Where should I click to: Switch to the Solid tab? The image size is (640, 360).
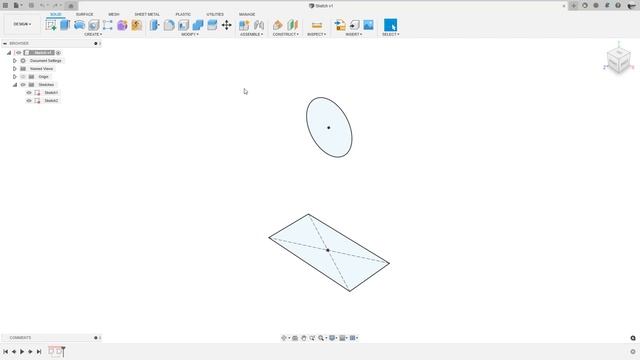point(56,14)
